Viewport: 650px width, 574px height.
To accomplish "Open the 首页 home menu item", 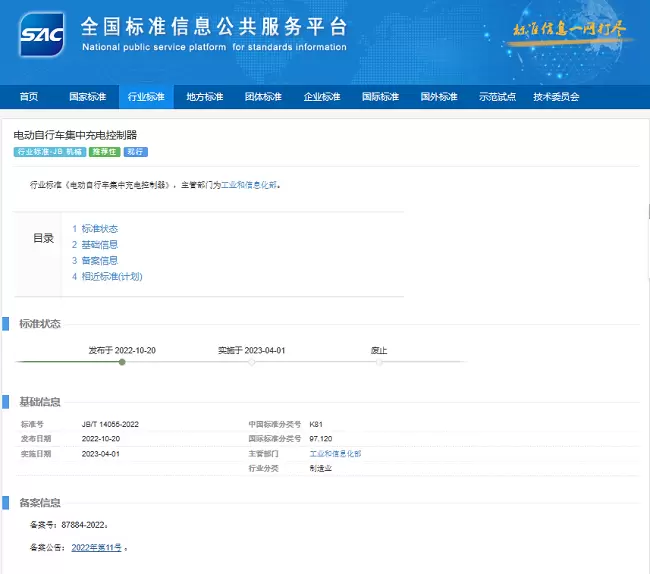I will tap(29, 97).
